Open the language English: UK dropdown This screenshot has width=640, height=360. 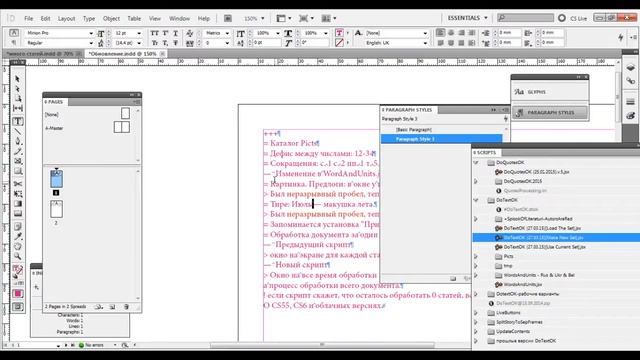click(425, 43)
